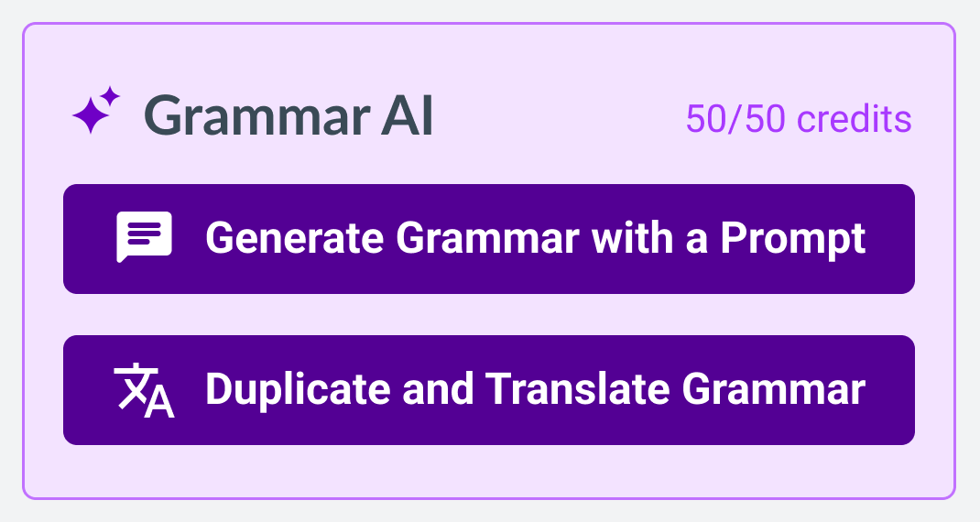
Task: Click the 50/50 number in credits counter
Action: (x=735, y=118)
